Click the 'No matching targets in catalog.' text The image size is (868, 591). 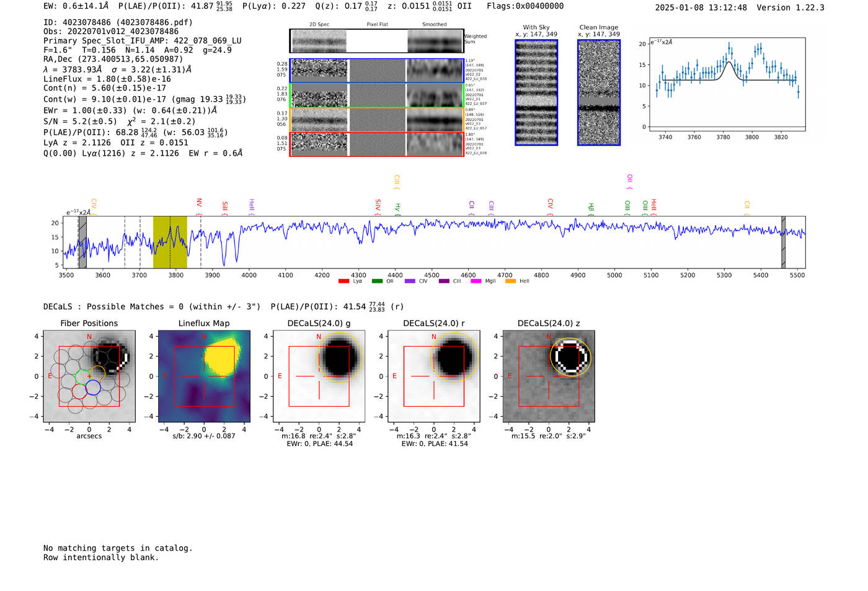point(118,548)
